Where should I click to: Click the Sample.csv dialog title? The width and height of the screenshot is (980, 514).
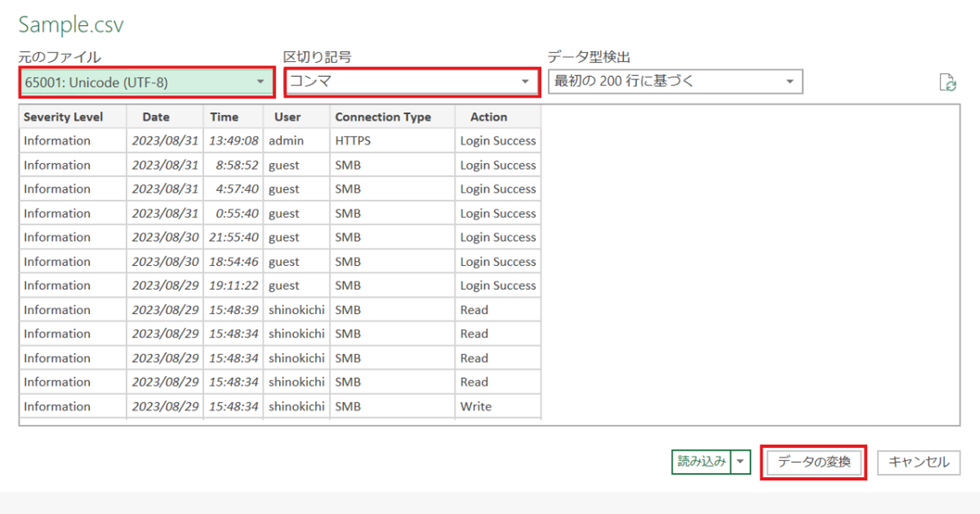71,25
